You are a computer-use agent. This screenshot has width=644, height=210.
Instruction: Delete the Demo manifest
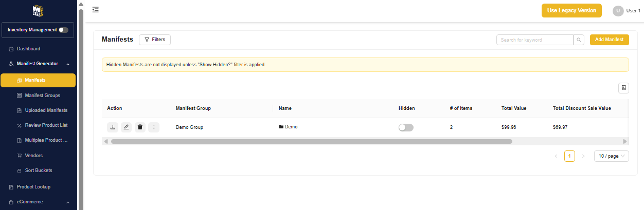[x=140, y=127]
